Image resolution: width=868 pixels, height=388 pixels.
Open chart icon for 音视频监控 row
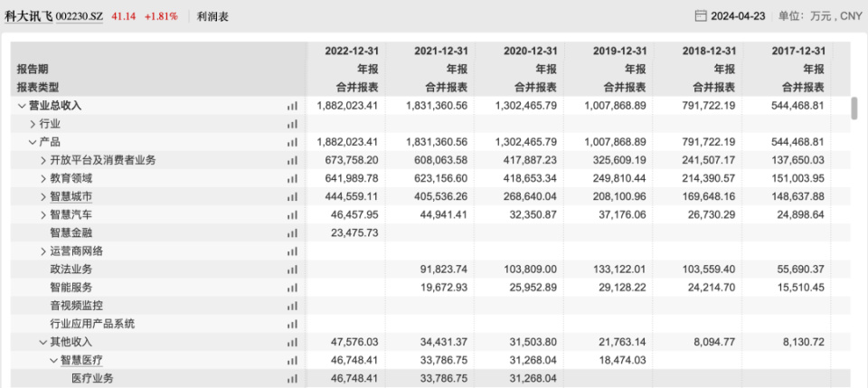point(292,306)
